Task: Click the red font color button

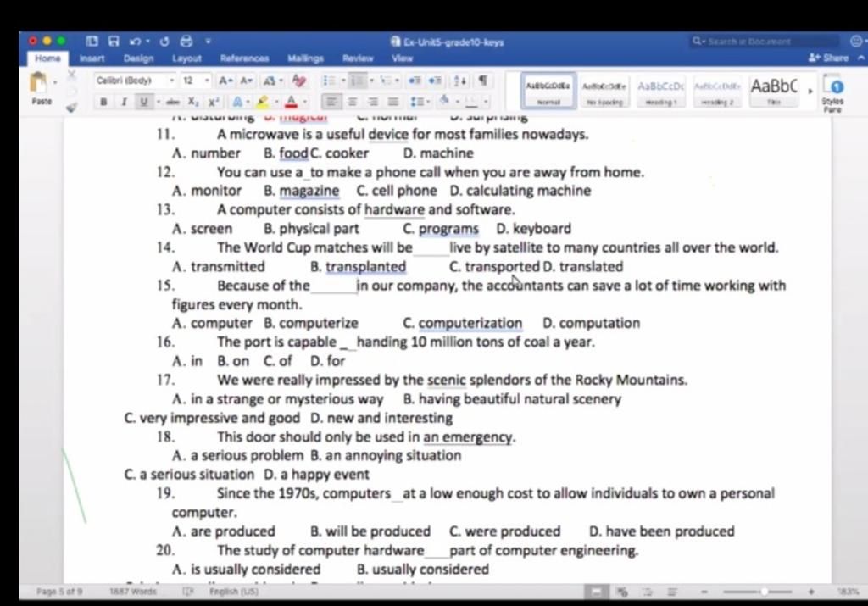Action: pyautogui.click(x=292, y=102)
